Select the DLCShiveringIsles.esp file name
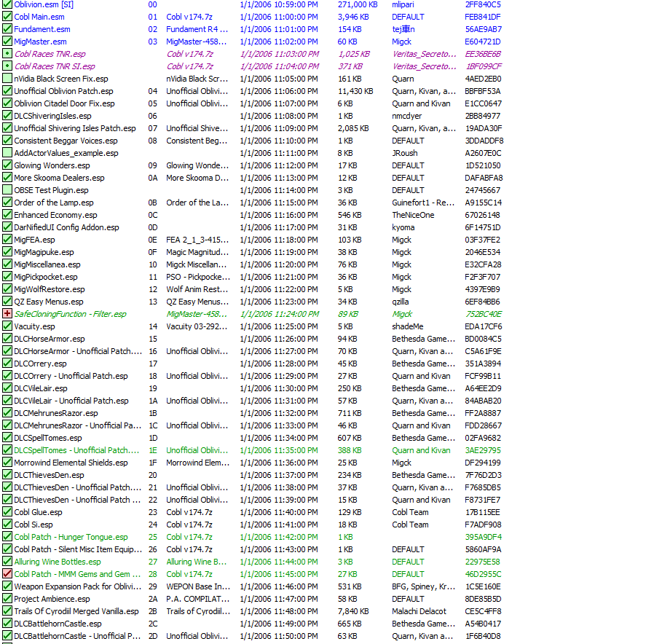 click(52, 116)
